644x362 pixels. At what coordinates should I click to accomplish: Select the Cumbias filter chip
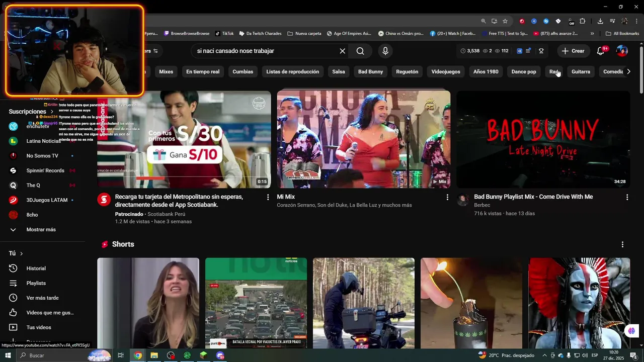pos(243,71)
